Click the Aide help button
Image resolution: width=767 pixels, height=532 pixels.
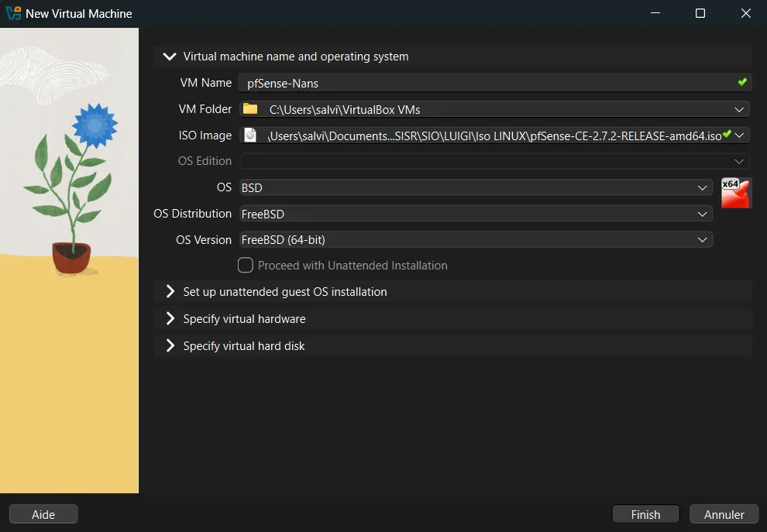pos(43,514)
